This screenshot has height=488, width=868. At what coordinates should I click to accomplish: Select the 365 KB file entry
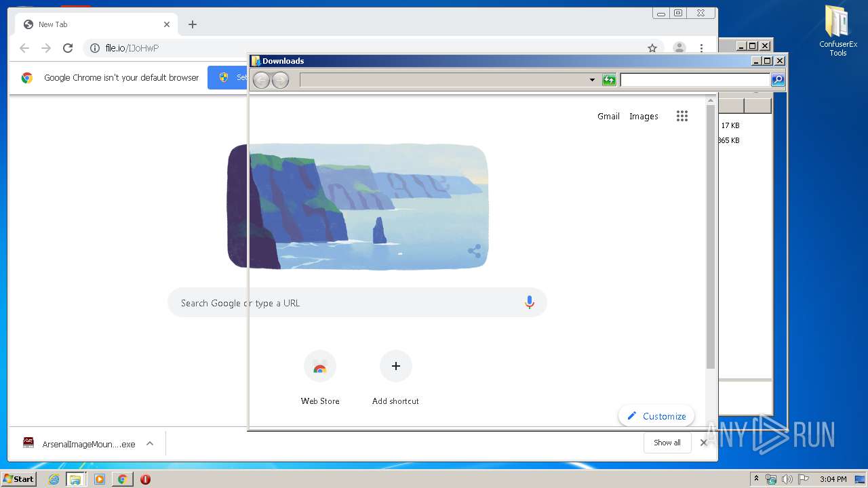[x=729, y=140]
